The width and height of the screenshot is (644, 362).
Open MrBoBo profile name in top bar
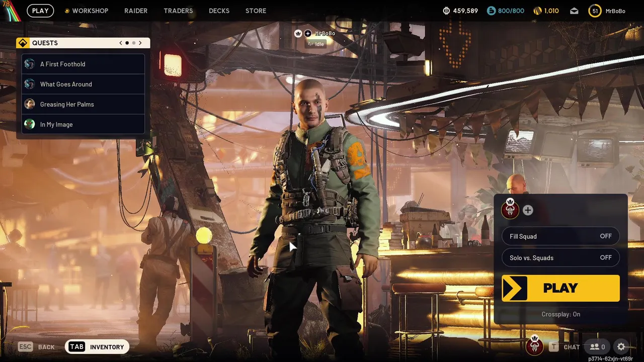[x=615, y=11]
